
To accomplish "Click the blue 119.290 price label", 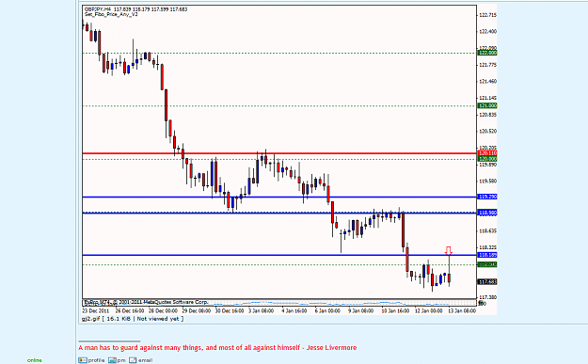I will tap(487, 197).
